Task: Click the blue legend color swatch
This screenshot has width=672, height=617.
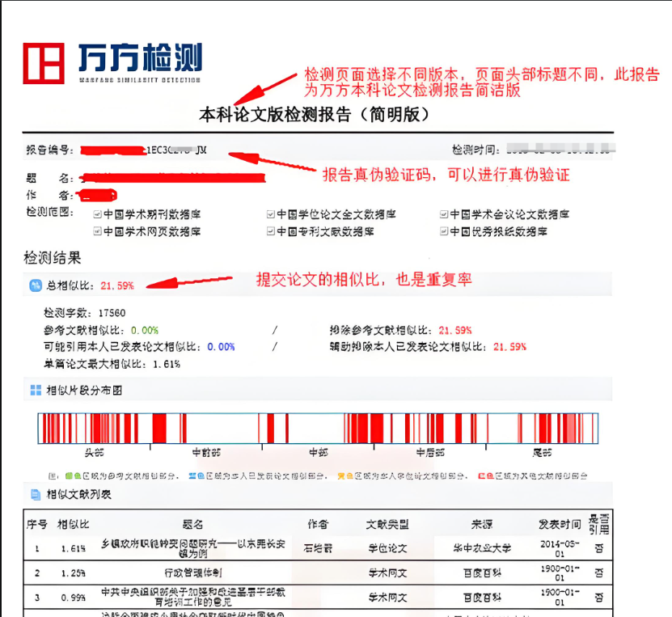Action: [197, 476]
